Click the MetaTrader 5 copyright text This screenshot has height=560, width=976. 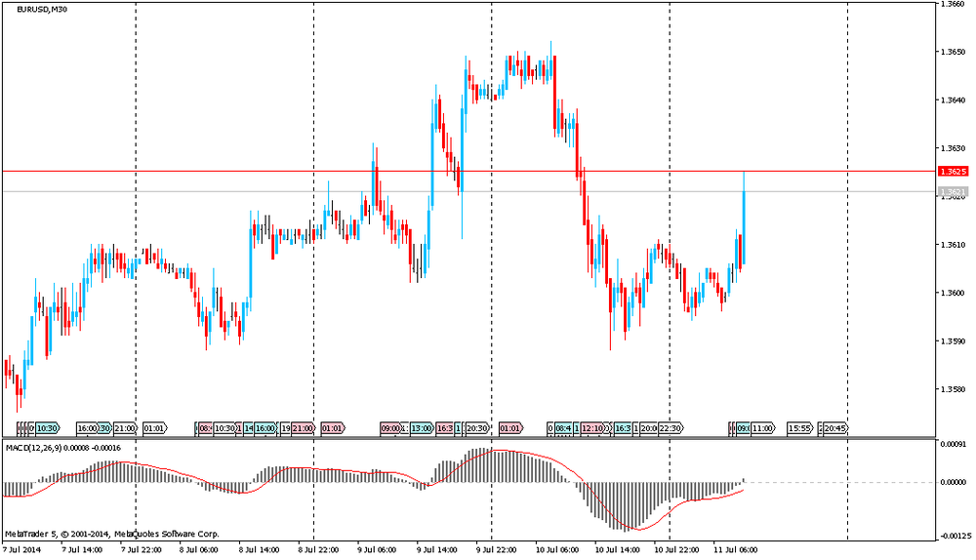coord(112,534)
